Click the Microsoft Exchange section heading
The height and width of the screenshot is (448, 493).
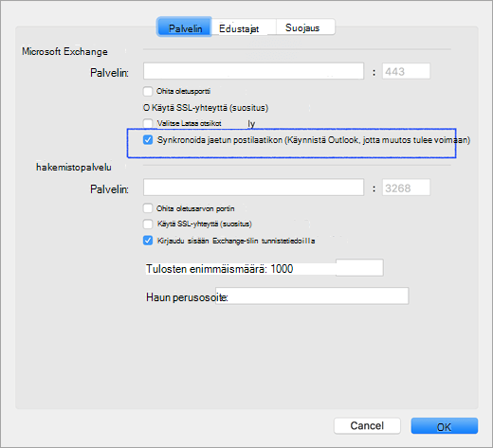pos(64,51)
